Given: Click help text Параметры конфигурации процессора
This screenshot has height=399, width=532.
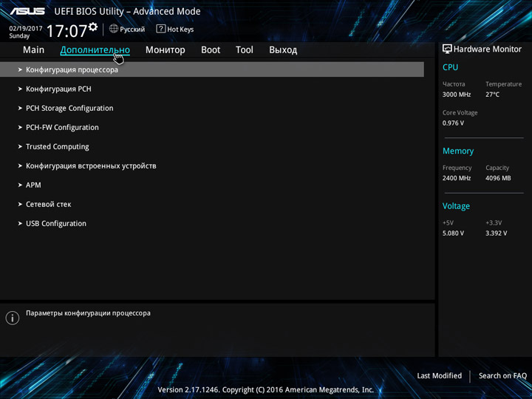Looking at the screenshot, I should [88, 313].
